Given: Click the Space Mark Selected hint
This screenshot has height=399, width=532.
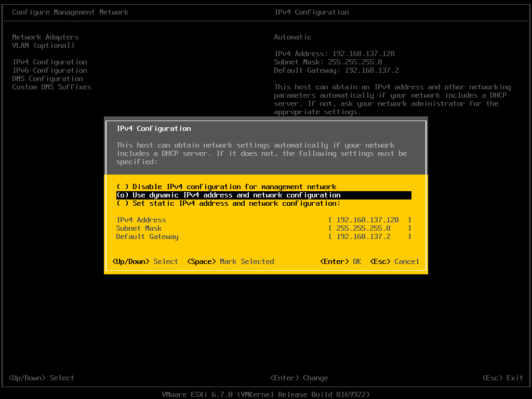Looking at the screenshot, I should point(230,262).
